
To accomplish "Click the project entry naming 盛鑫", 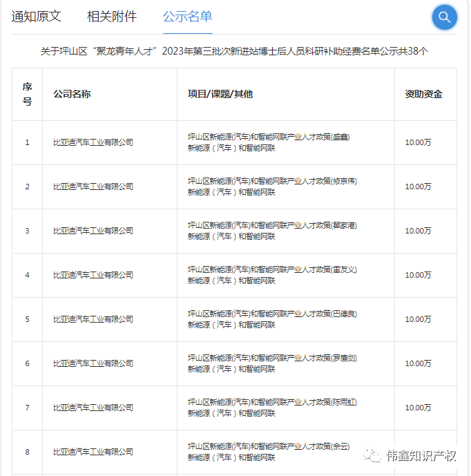I will [x=269, y=142].
